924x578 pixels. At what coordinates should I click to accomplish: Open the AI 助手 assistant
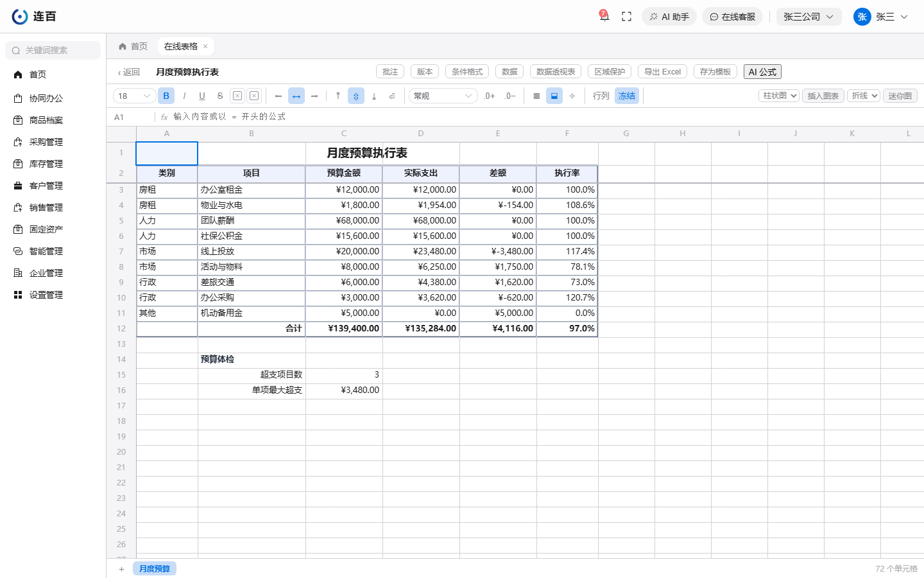coord(669,17)
